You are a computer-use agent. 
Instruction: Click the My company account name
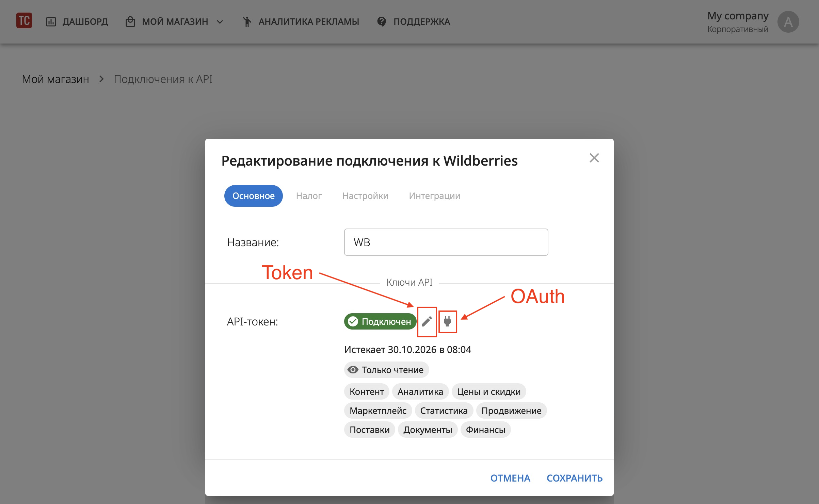tap(738, 16)
